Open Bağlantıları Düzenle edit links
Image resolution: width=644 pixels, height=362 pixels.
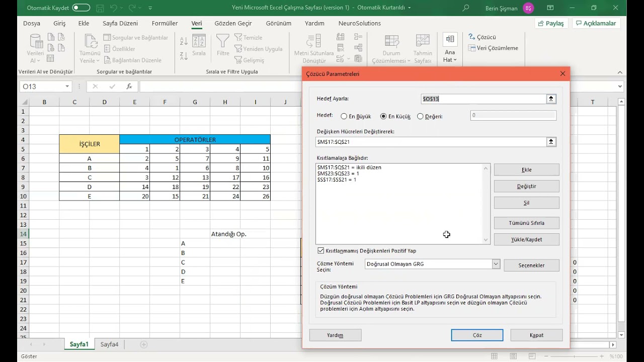pyautogui.click(x=133, y=60)
